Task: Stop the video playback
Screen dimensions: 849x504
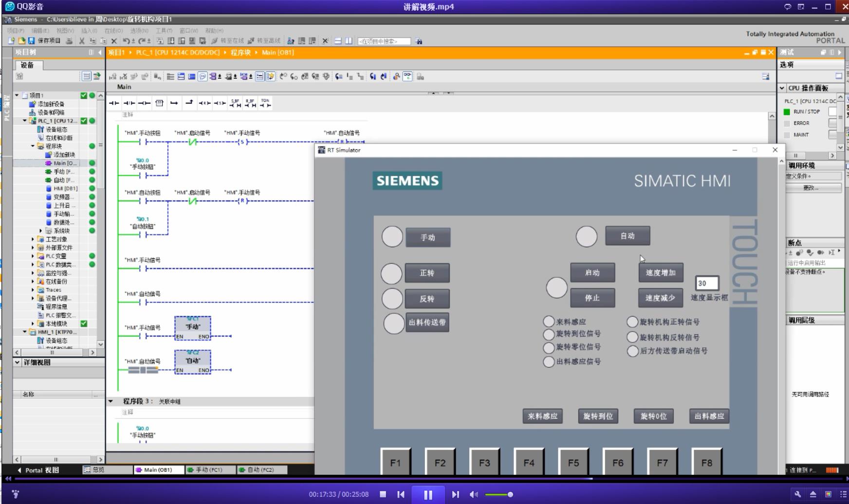Action: click(383, 494)
